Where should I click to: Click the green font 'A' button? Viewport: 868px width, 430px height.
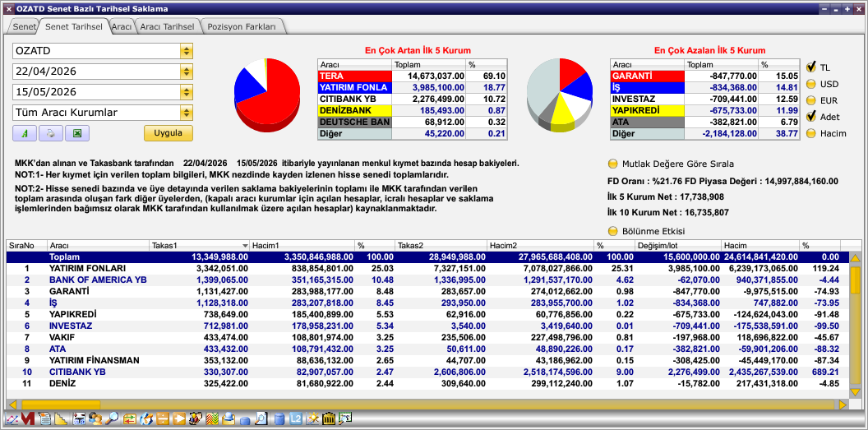click(x=25, y=133)
